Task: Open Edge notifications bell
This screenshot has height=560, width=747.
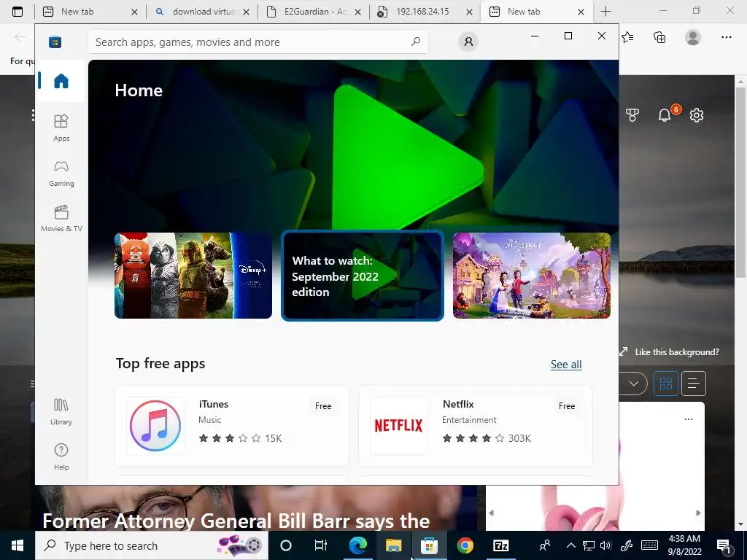Action: click(665, 114)
